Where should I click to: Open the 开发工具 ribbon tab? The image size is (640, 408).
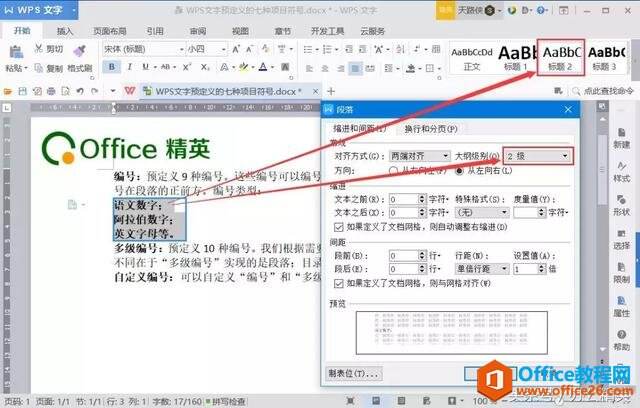pos(327,31)
